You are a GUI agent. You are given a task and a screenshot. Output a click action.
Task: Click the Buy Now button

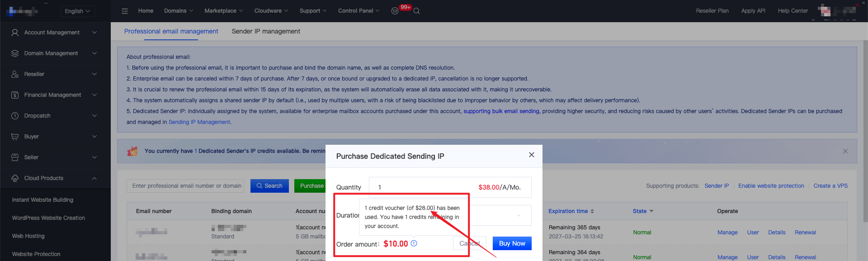pos(512,243)
